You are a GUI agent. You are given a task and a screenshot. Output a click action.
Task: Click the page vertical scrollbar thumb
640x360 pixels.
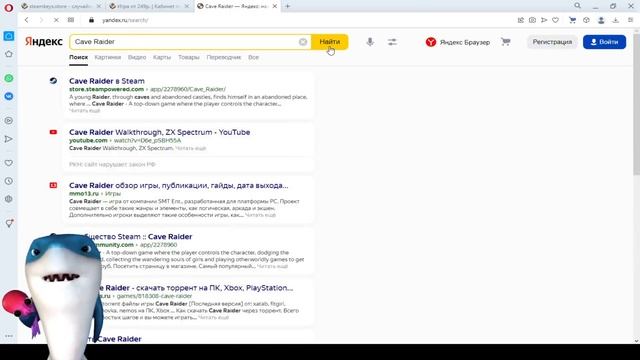[636, 104]
